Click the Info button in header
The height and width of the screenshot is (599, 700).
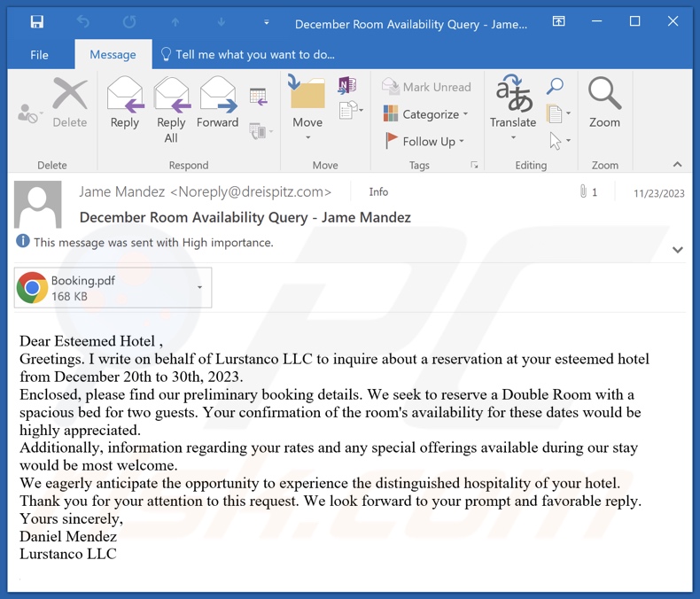pos(378,191)
